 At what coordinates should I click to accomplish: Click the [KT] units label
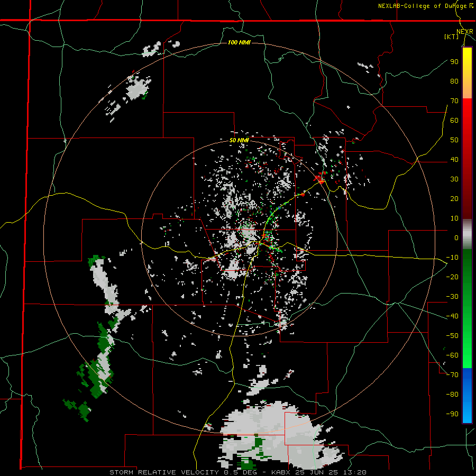point(451,36)
